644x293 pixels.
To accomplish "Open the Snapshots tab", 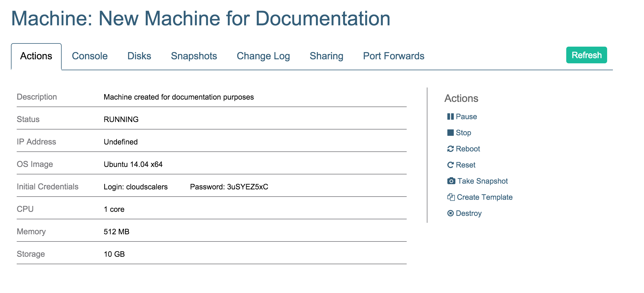I will 194,56.
